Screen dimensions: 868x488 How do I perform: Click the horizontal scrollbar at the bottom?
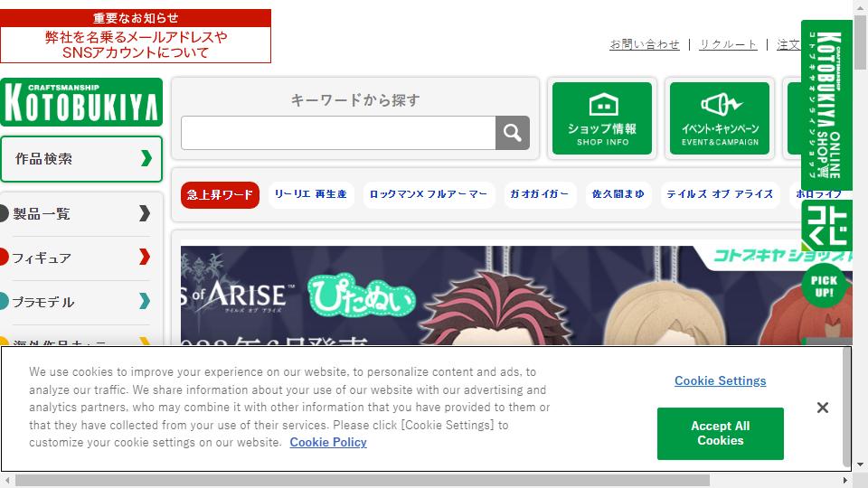click(x=363, y=480)
